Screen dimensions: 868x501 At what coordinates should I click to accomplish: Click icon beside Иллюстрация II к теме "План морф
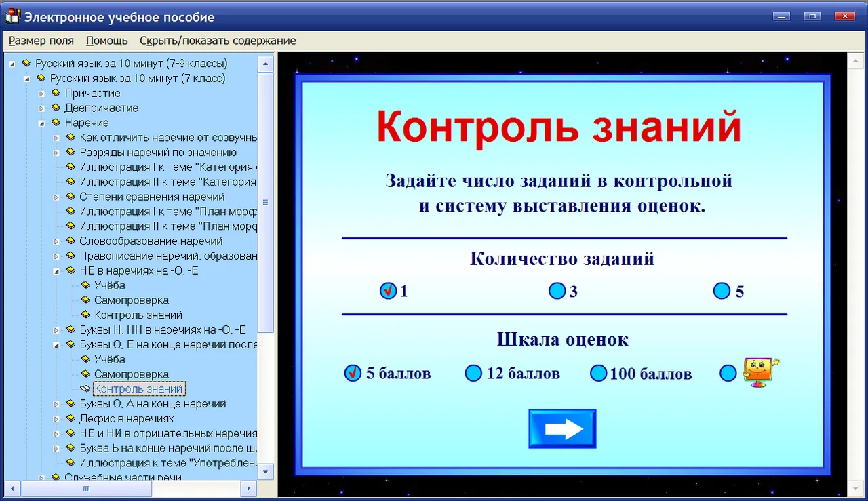coord(71,226)
